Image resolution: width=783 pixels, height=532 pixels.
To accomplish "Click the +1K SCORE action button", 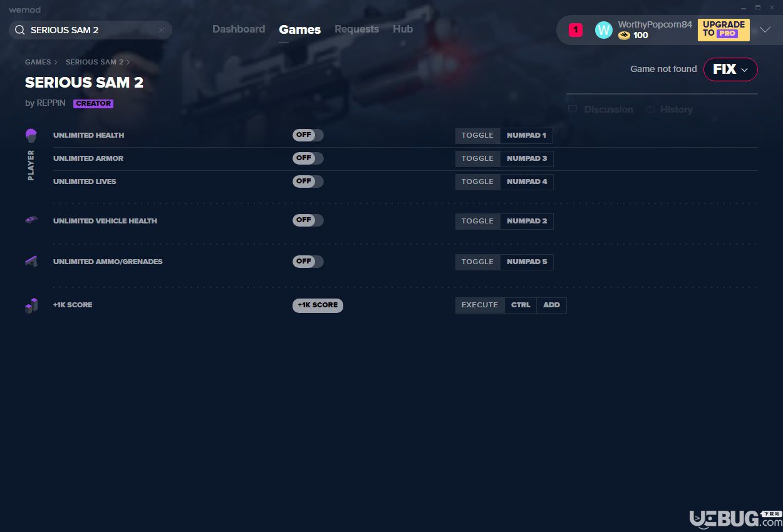I will [x=318, y=305].
